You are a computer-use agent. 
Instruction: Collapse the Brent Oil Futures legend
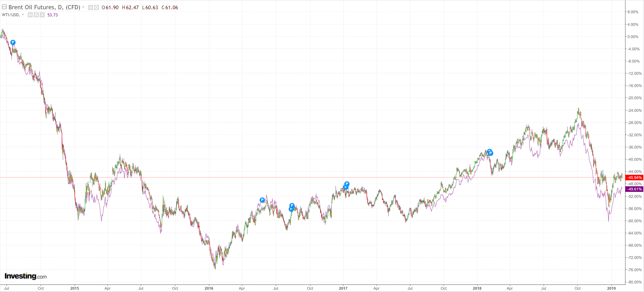tap(4, 7)
